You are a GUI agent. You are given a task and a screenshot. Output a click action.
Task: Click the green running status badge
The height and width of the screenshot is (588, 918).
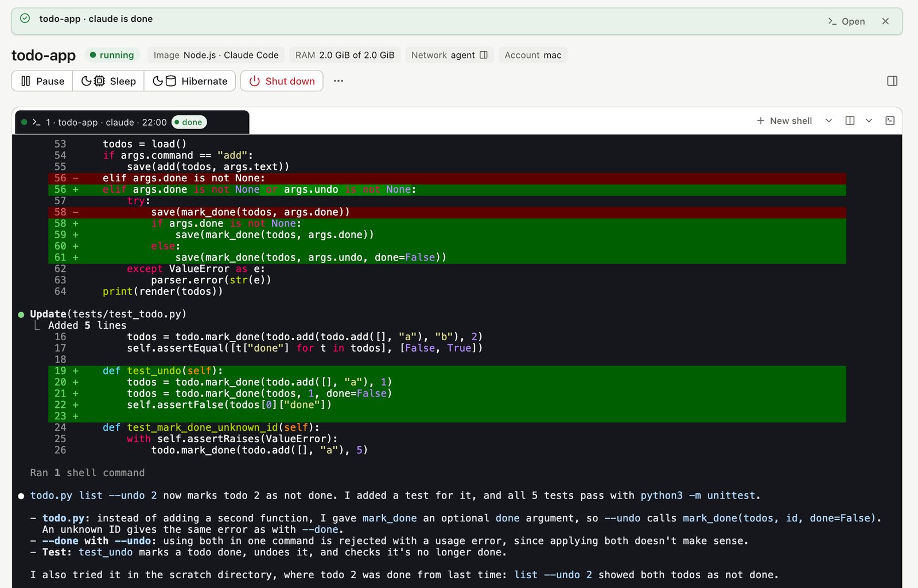(x=112, y=55)
